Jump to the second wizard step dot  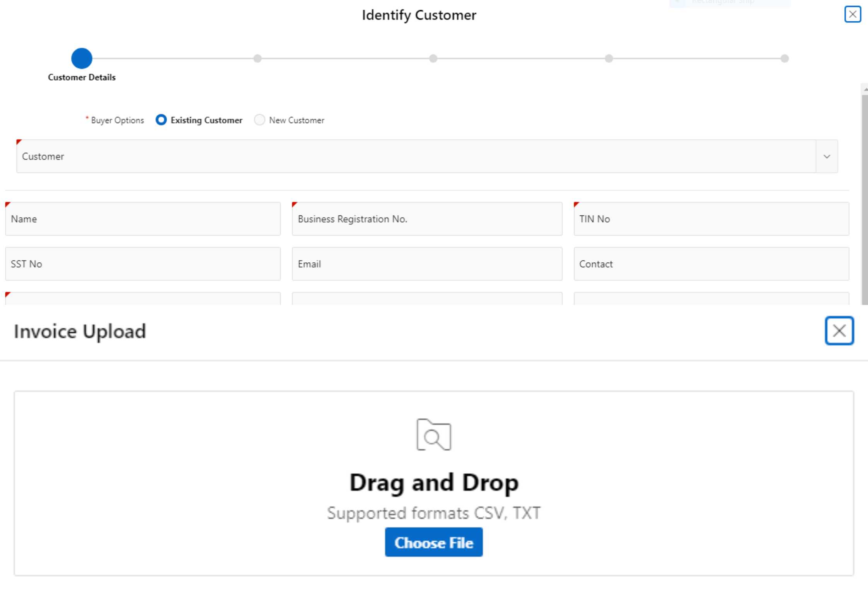click(258, 58)
